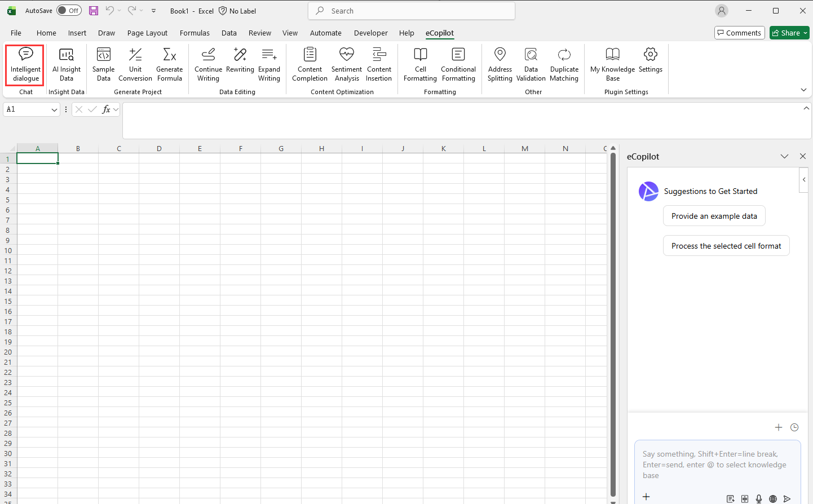Viewport: 813px width, 504px height.
Task: Click "Provide an example data" suggestion
Action: click(x=714, y=216)
